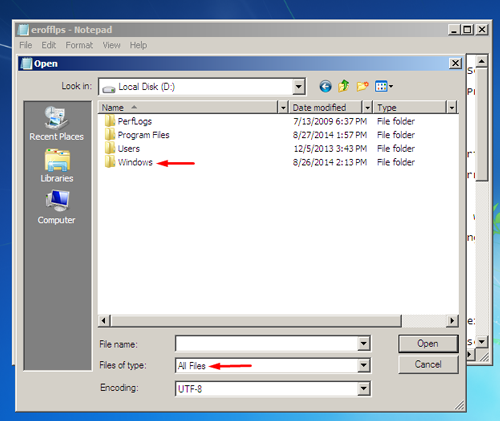Click Notepad vertical scroll down arrow
Image resolution: width=500 pixels, height=421 pixels.
(482, 342)
